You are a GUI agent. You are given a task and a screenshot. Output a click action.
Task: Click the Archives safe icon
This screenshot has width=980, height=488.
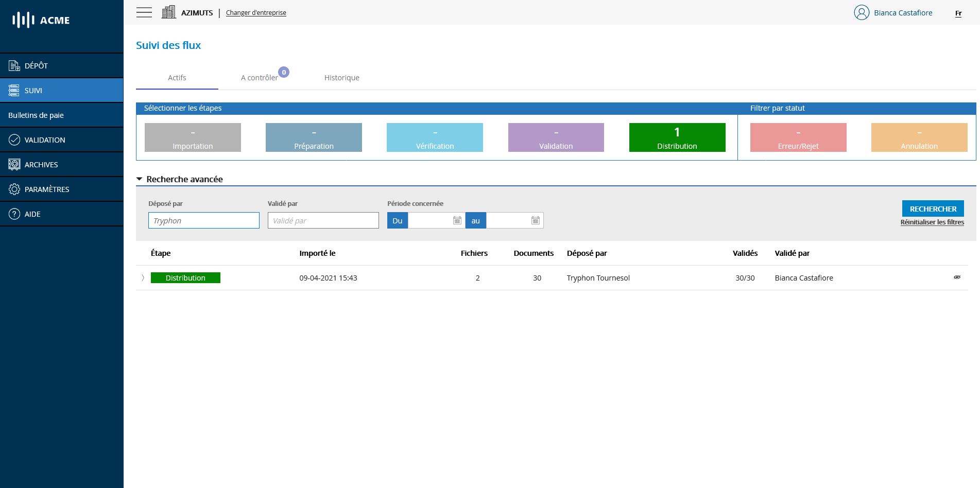14,164
